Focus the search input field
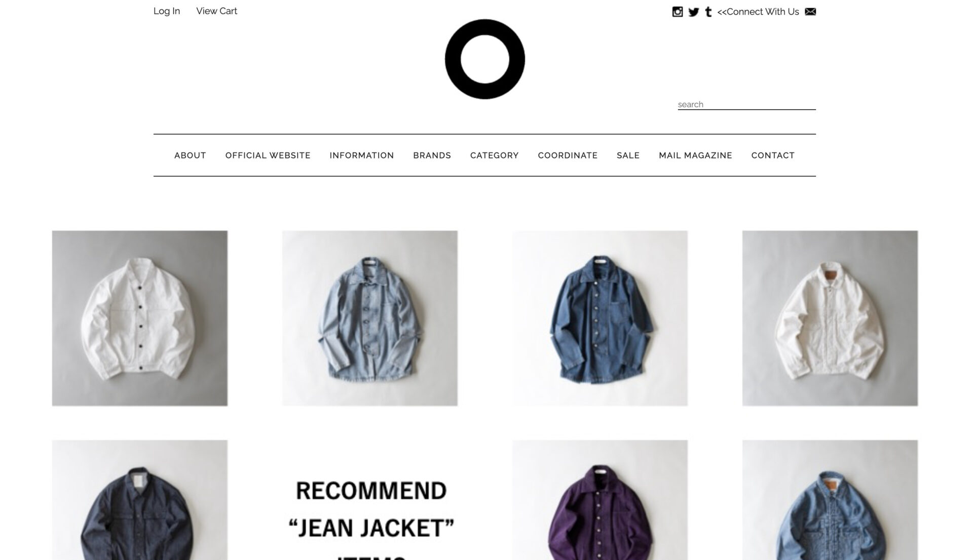 point(746,104)
